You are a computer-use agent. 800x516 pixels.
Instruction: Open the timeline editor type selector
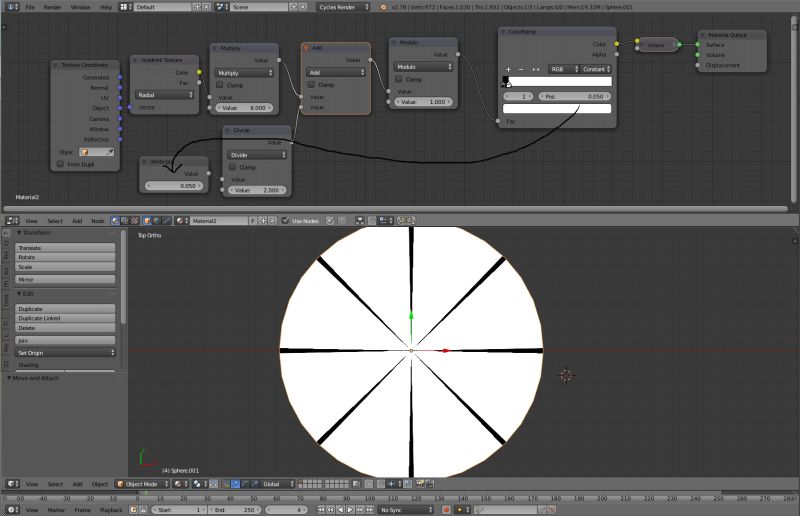coord(12,510)
